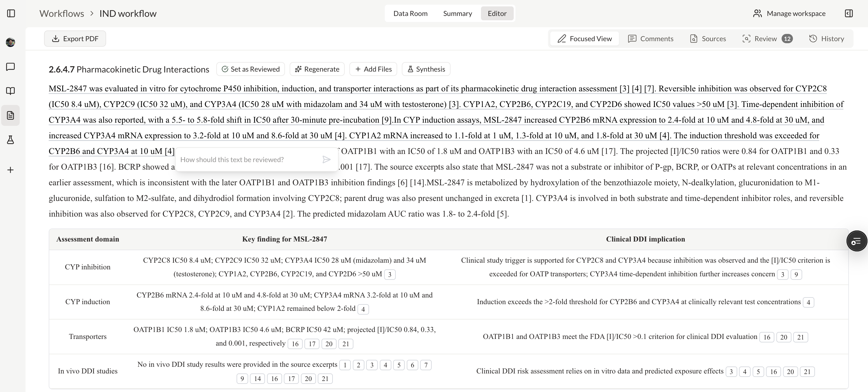This screenshot has width=868, height=392.
Task: Click Set as Reviewed
Action: coord(250,69)
